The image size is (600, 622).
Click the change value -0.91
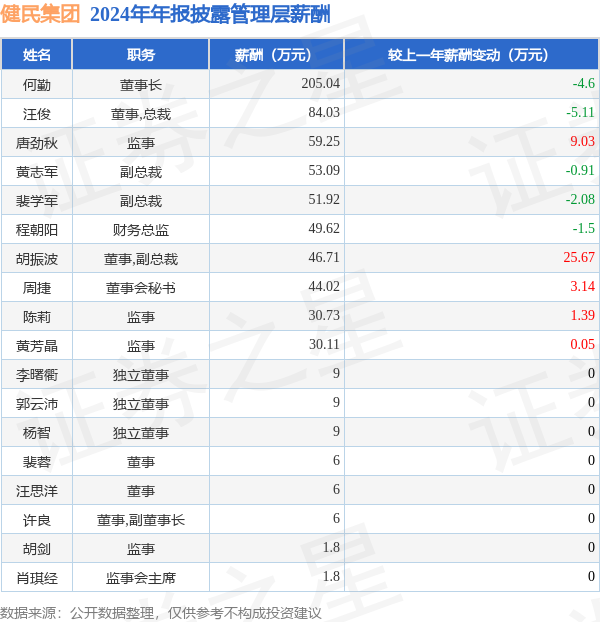point(580,170)
